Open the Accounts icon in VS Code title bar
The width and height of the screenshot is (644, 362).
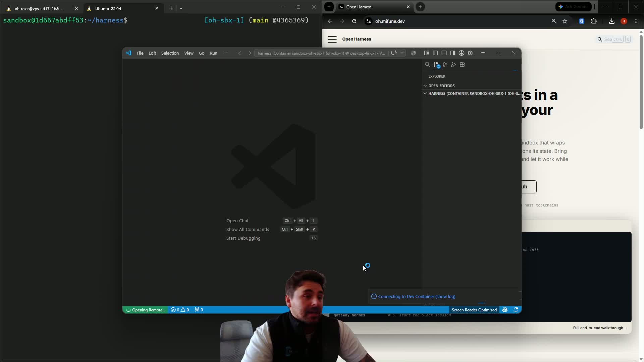coord(462,53)
